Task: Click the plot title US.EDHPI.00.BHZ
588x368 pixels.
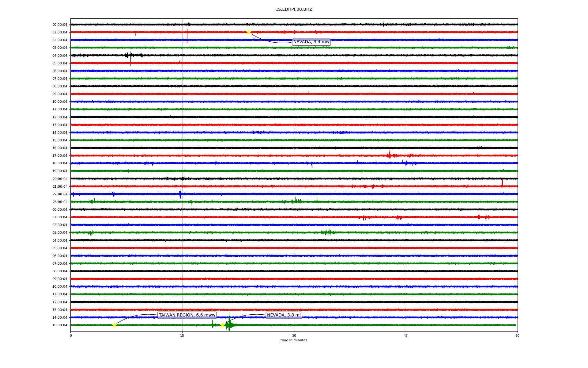Action: coord(294,10)
